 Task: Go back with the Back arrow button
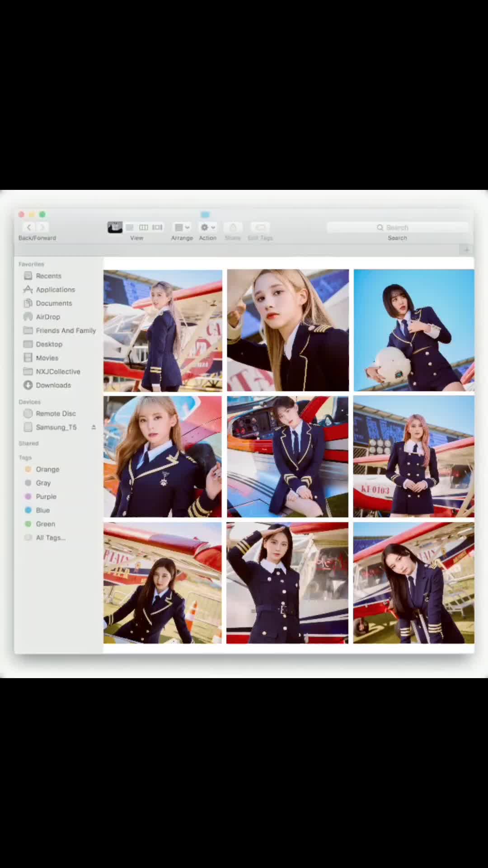(29, 227)
